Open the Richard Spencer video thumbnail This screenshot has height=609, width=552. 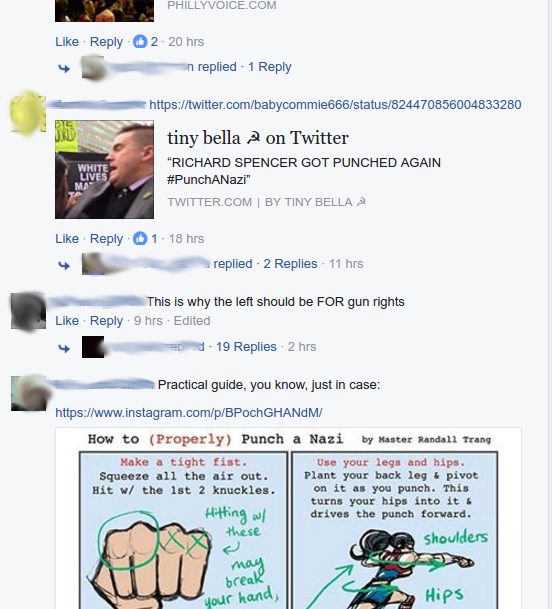pos(104,169)
